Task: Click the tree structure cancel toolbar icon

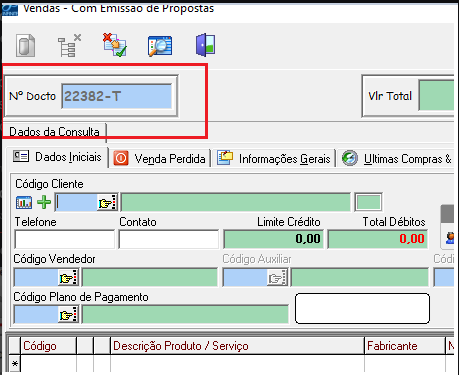Action: point(69,45)
